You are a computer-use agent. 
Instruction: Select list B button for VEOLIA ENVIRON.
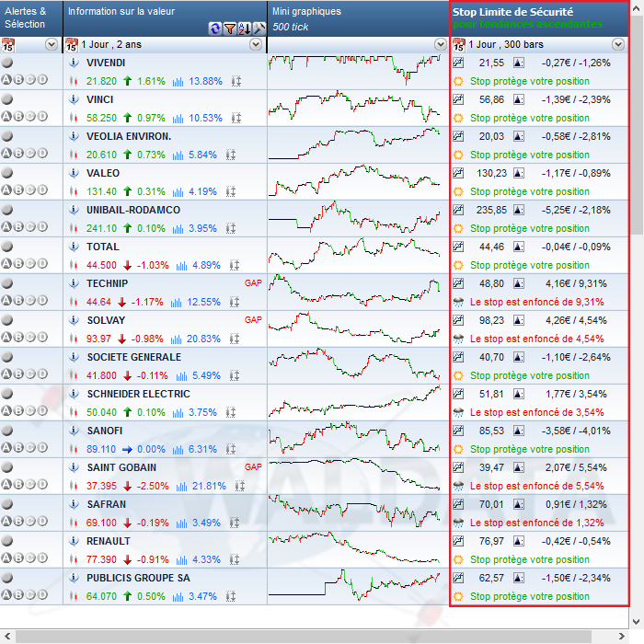point(18,154)
